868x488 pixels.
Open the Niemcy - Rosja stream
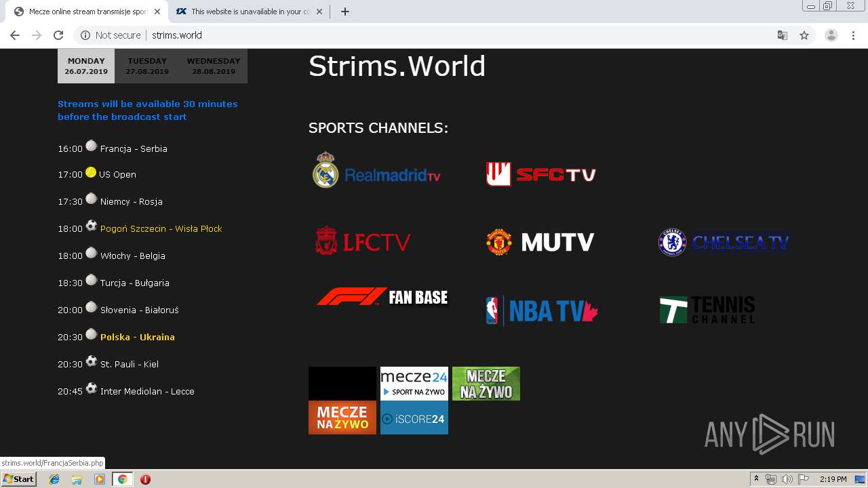132,201
